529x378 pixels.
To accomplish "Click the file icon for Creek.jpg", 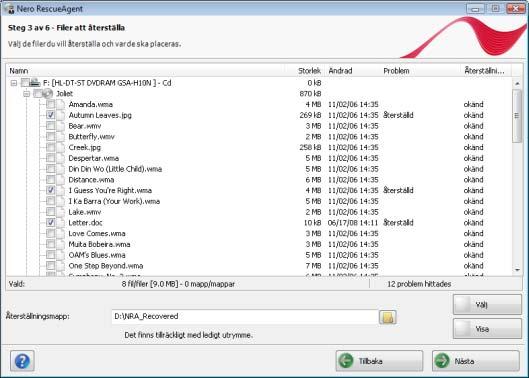I will point(60,147).
